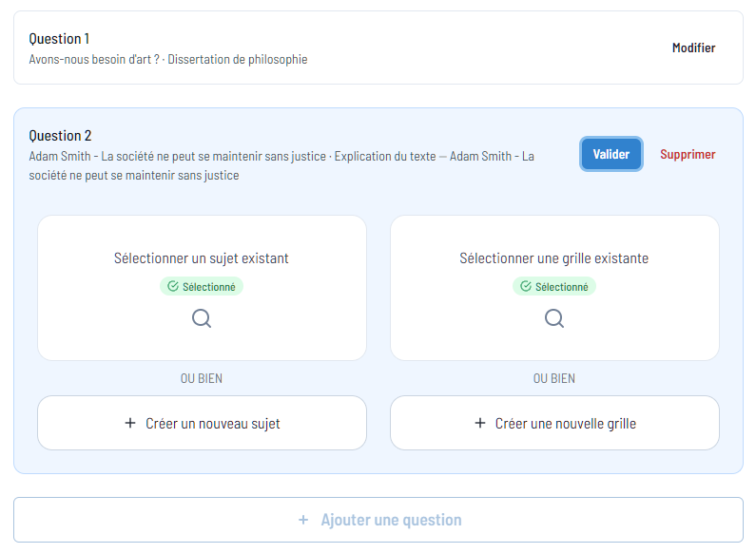Click the magnifier icon under existing subject

pyautogui.click(x=202, y=318)
